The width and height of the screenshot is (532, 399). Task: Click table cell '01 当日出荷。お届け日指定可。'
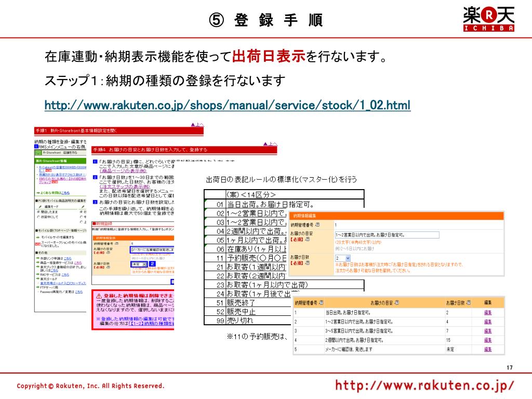point(284,204)
